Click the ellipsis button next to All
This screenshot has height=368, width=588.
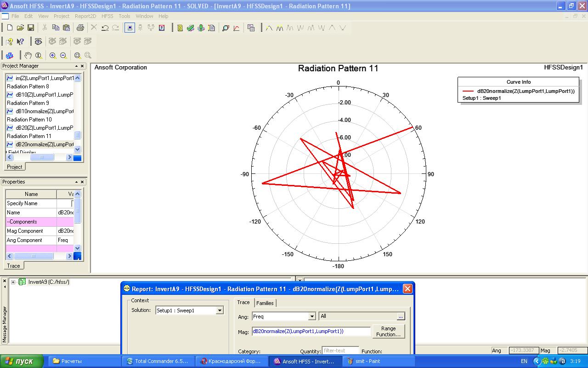click(x=401, y=316)
